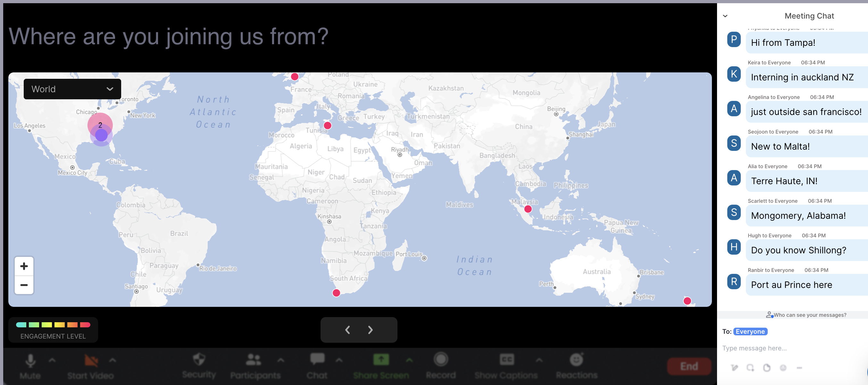This screenshot has width=868, height=385.
Task: Open the Reactions emoji icon
Action: [x=577, y=359]
